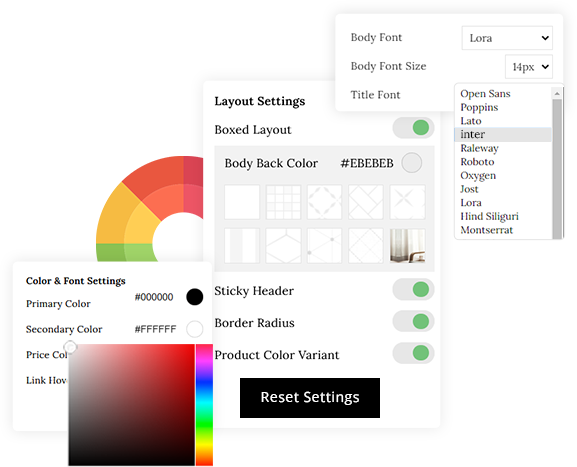The width and height of the screenshot is (577, 467).
Task: Click the Body Back Color label
Action: (271, 163)
